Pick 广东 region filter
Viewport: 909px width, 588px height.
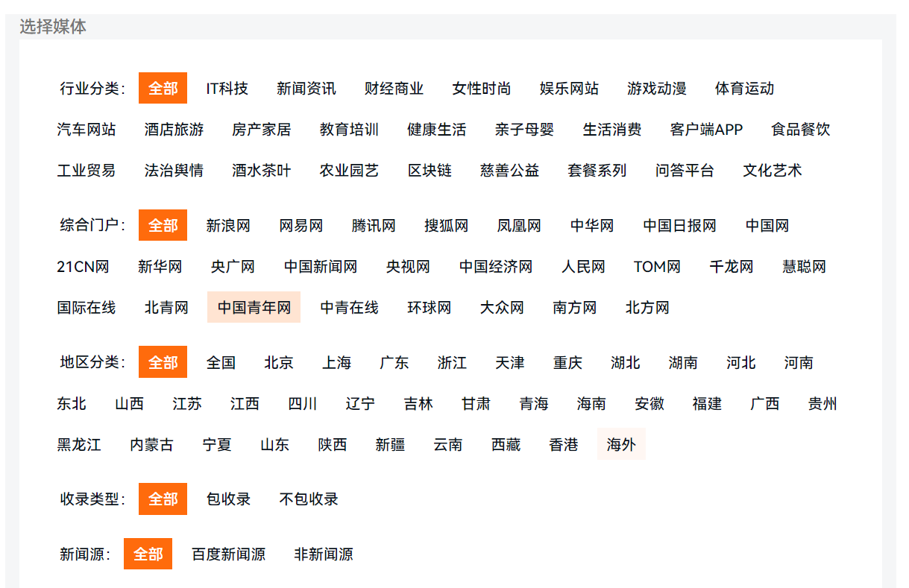pos(394,362)
